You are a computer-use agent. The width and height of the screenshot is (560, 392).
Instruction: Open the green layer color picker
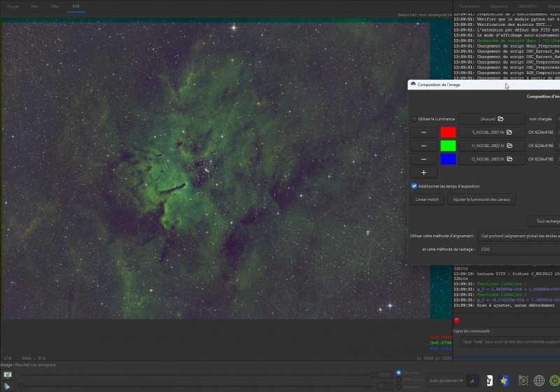click(448, 146)
